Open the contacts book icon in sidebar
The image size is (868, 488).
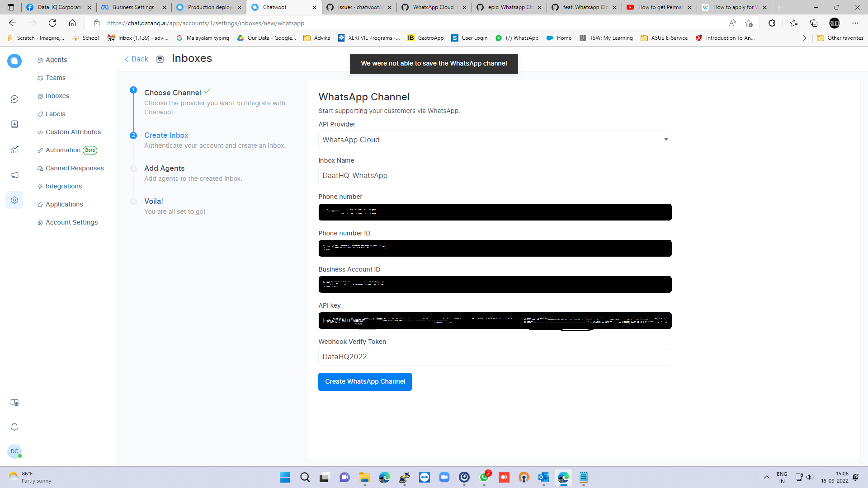(14, 124)
